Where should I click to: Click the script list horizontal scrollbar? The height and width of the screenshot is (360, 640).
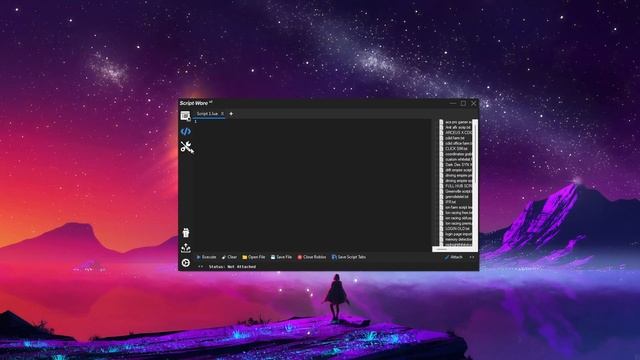[x=452, y=249]
